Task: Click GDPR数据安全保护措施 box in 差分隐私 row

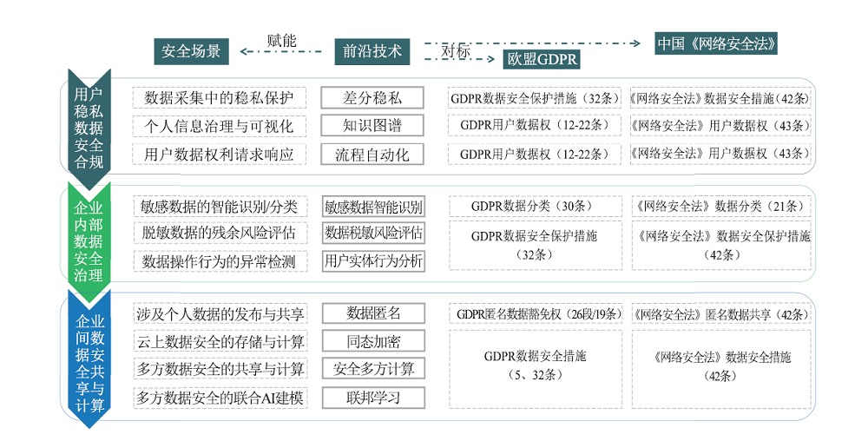Action: coord(535,98)
